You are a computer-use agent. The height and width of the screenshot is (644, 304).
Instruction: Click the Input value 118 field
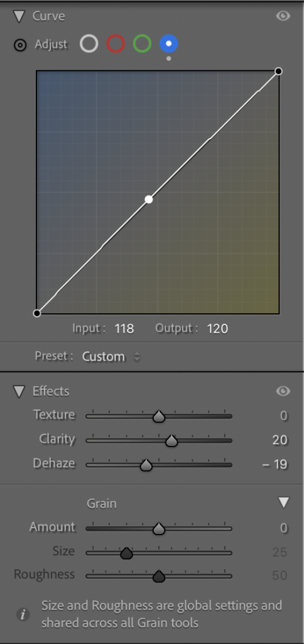(124, 328)
